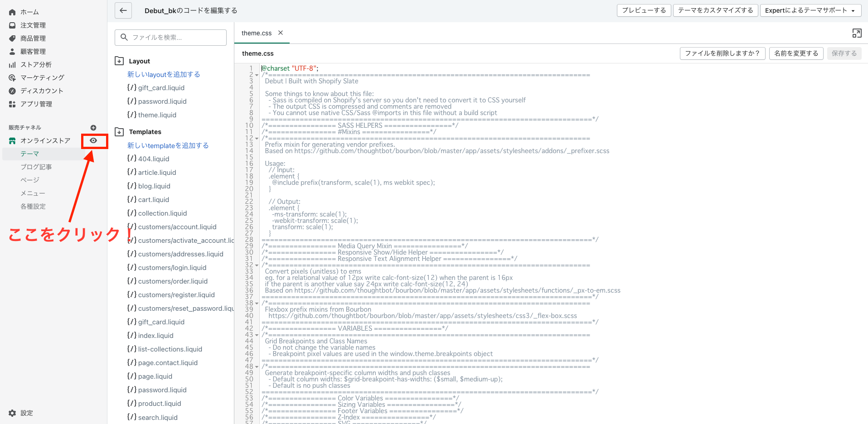
Task: Expand the code editor to fullscreen
Action: 857,33
